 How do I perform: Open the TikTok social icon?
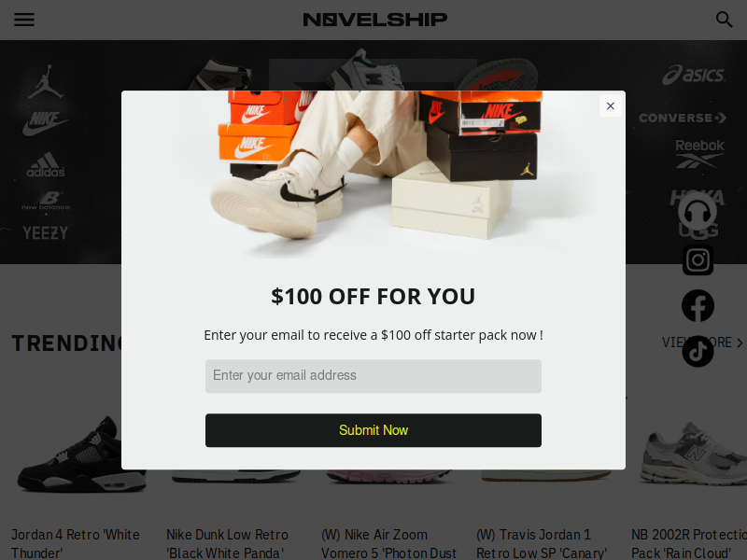(698, 352)
